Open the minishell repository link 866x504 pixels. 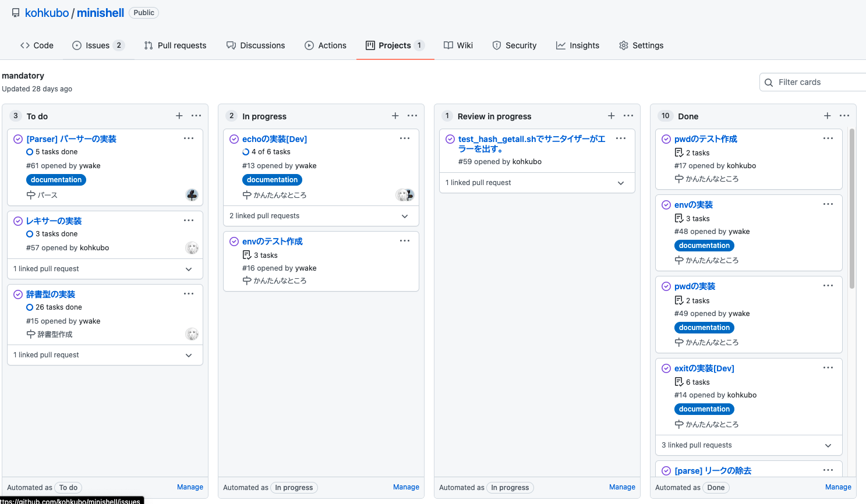[100, 13]
